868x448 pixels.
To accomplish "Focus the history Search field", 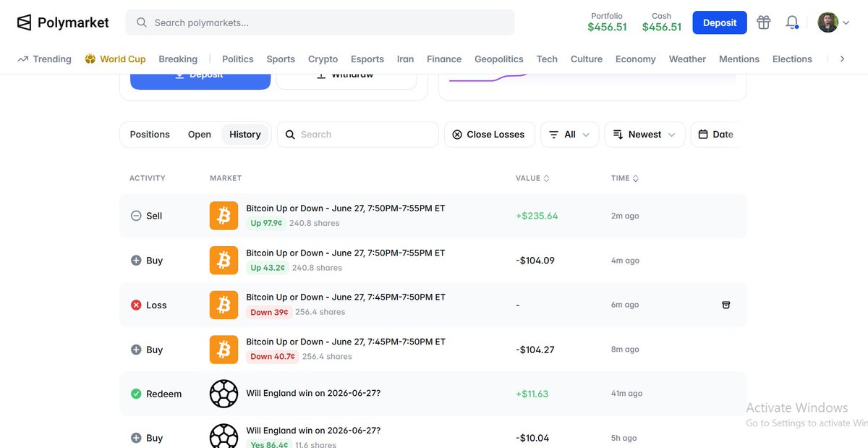I will pos(358,135).
